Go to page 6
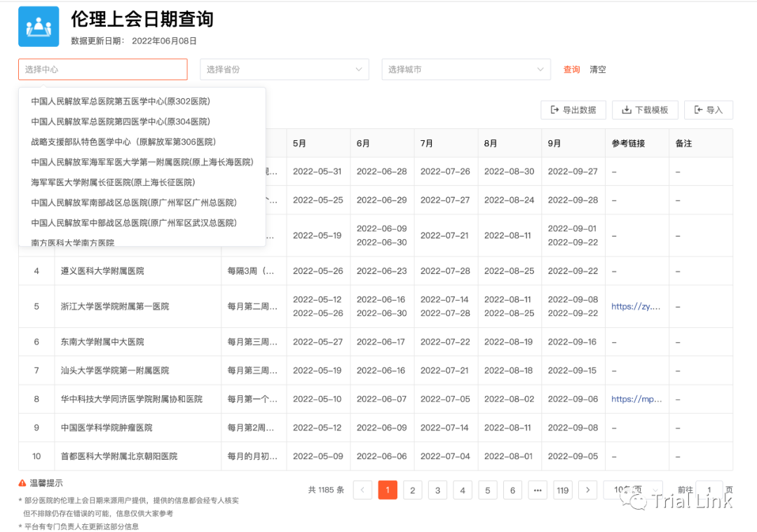The width and height of the screenshot is (757, 532). (512, 490)
